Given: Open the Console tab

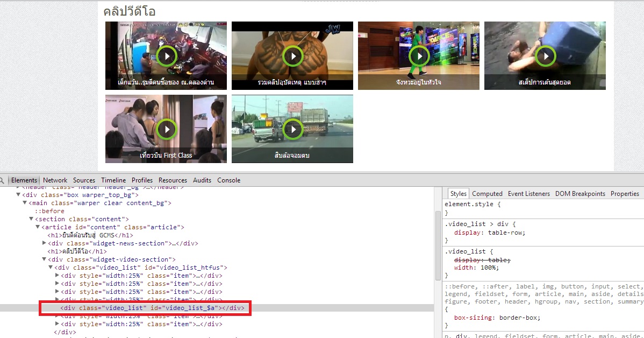Looking at the screenshot, I should (x=229, y=180).
